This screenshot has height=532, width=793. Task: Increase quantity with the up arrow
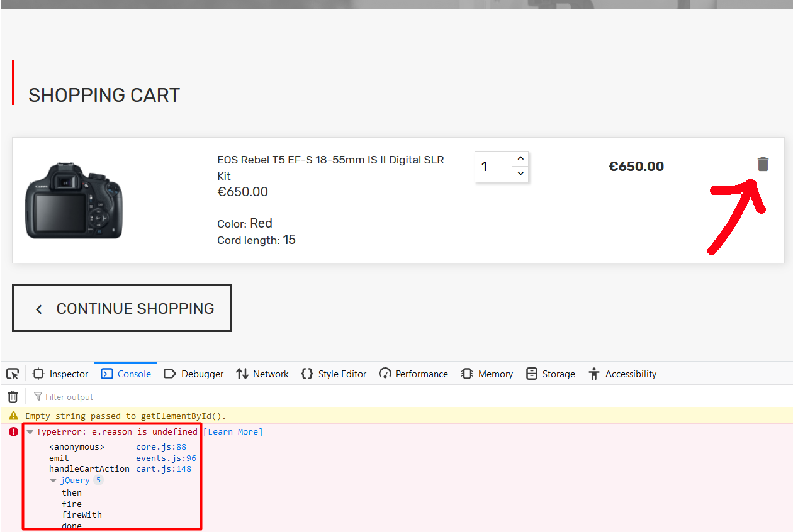tap(520, 159)
